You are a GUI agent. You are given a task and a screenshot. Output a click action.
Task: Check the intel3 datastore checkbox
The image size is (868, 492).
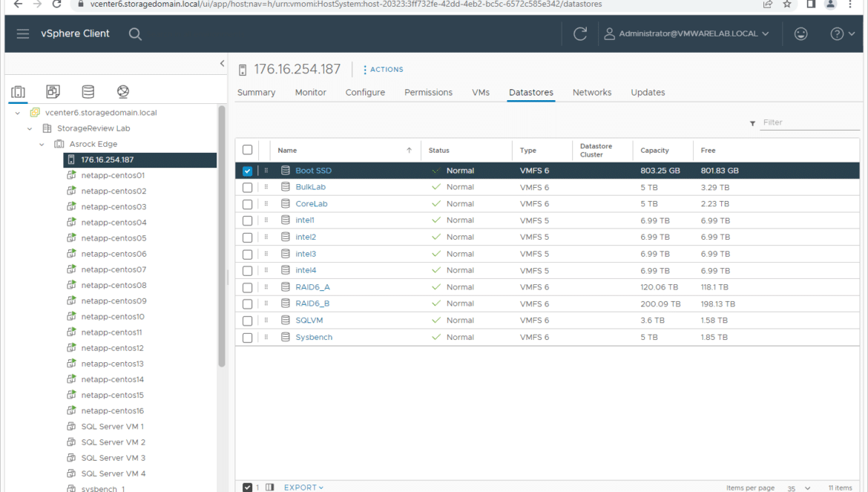click(x=248, y=255)
